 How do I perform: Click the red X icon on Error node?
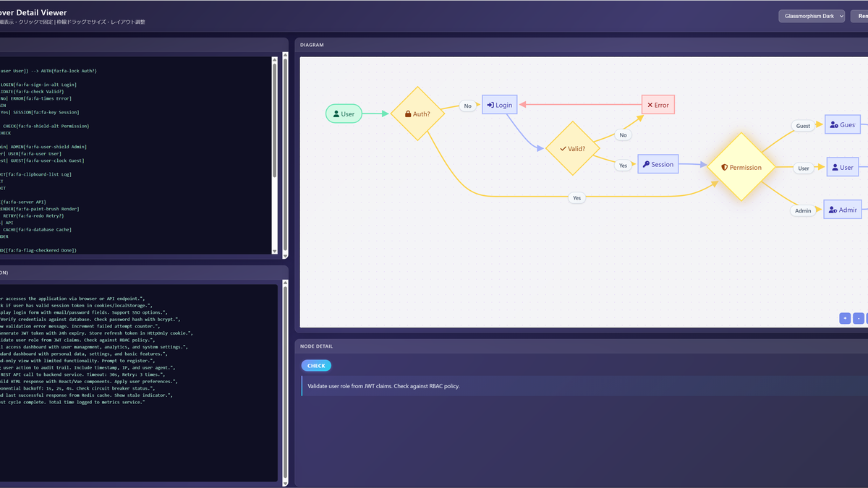click(650, 104)
